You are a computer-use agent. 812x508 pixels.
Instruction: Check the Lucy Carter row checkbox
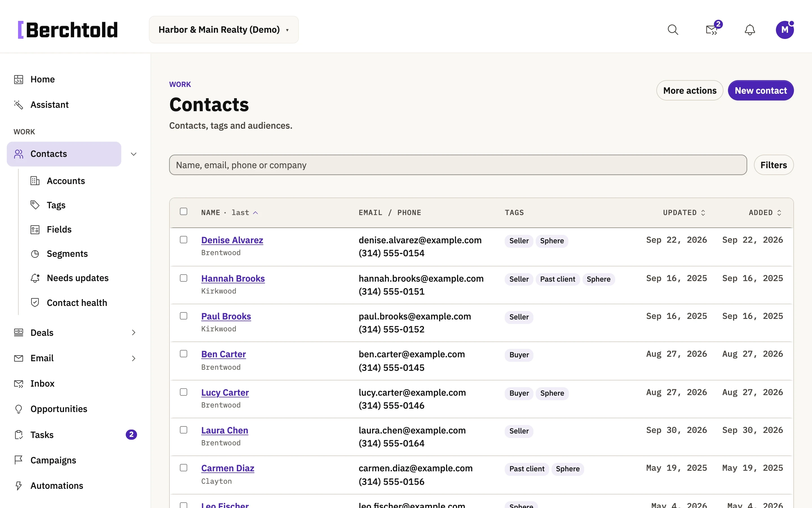click(x=184, y=392)
